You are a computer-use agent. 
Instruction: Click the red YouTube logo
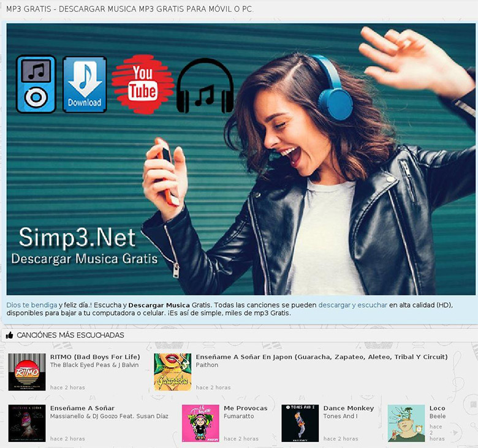point(143,84)
